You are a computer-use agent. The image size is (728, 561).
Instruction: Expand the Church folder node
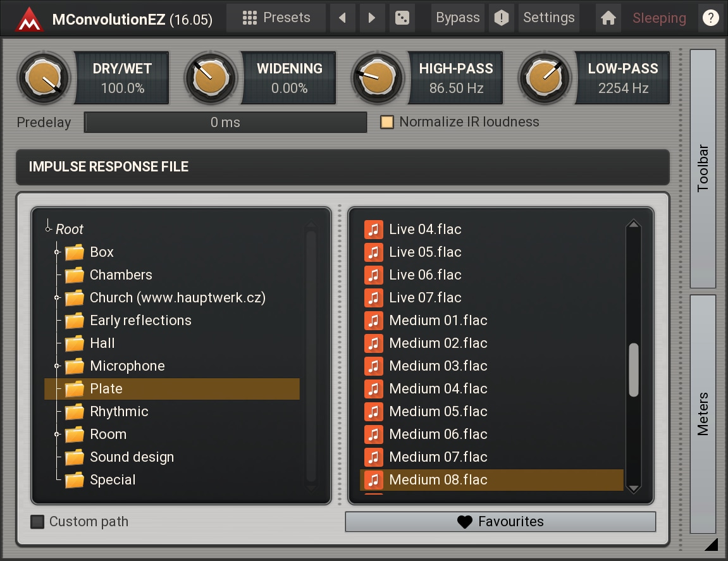(57, 298)
